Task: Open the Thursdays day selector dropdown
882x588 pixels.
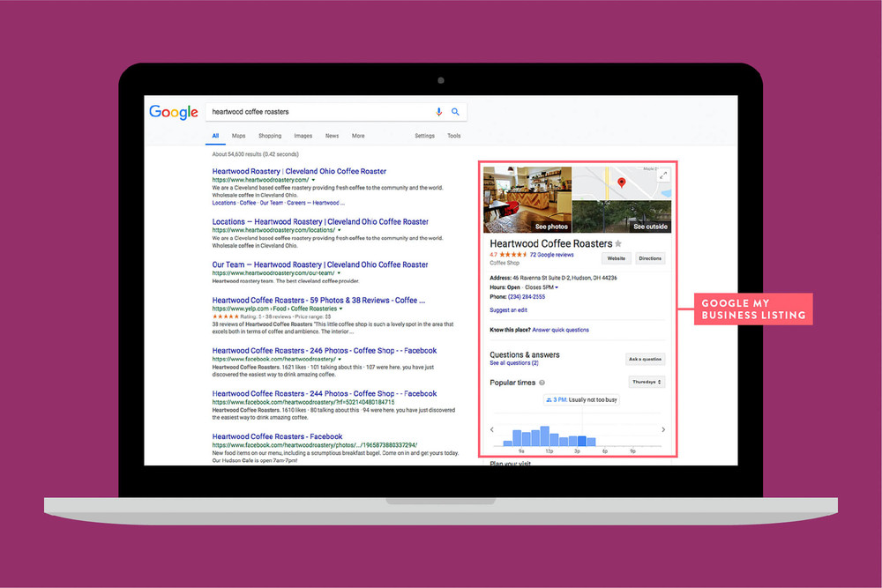Action: 647,383
